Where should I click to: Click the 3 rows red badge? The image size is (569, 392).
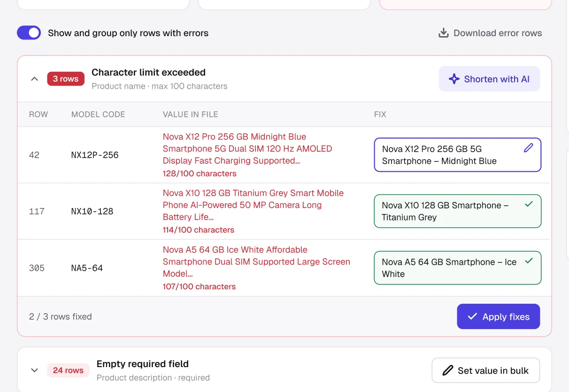click(66, 79)
